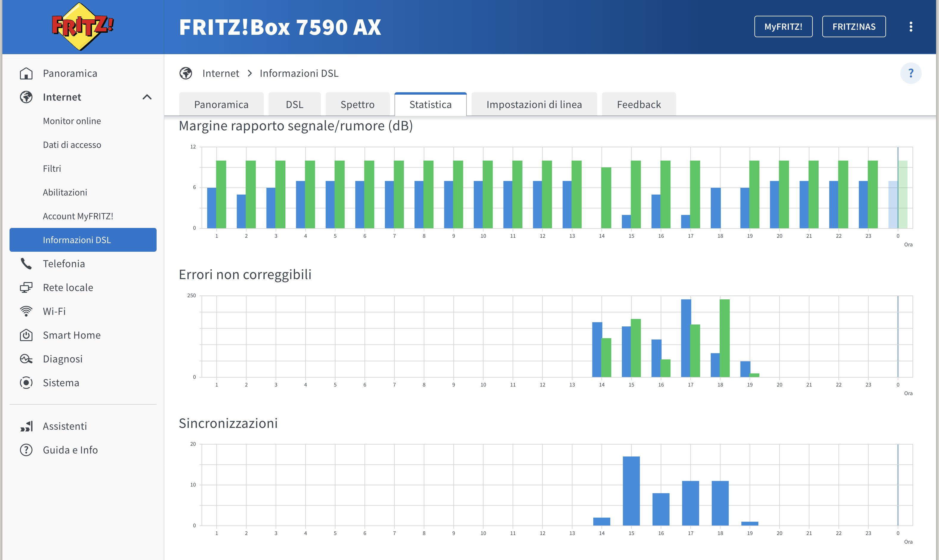Click the hour 16 bar in Sincronizzazioni chart
Image resolution: width=939 pixels, height=560 pixels.
click(x=661, y=509)
